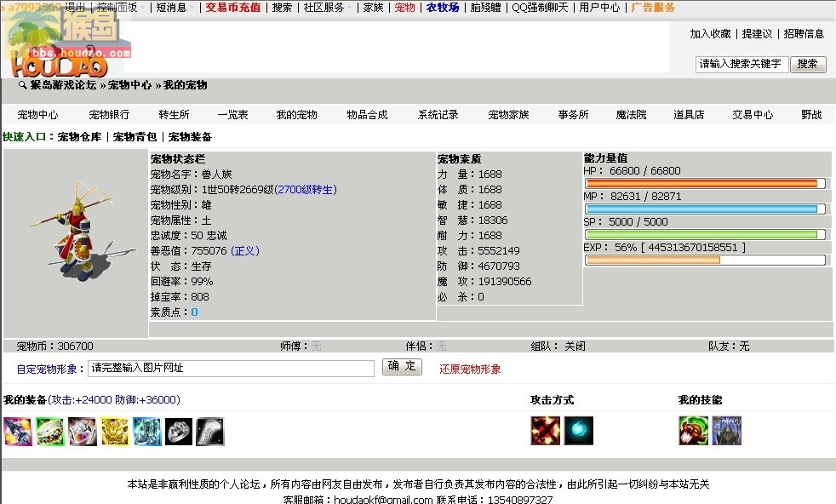Click 宠物中心 in the breadcrumb
This screenshot has width=836, height=504.
point(129,85)
